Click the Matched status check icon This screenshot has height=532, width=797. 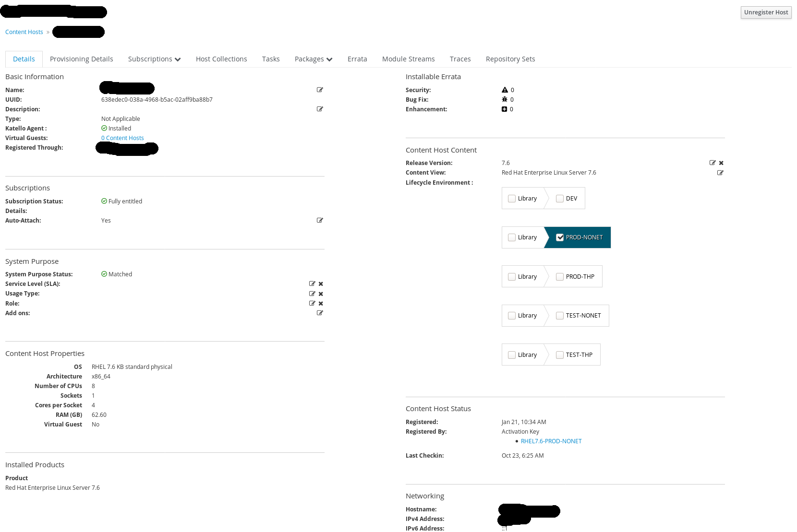[x=104, y=274]
